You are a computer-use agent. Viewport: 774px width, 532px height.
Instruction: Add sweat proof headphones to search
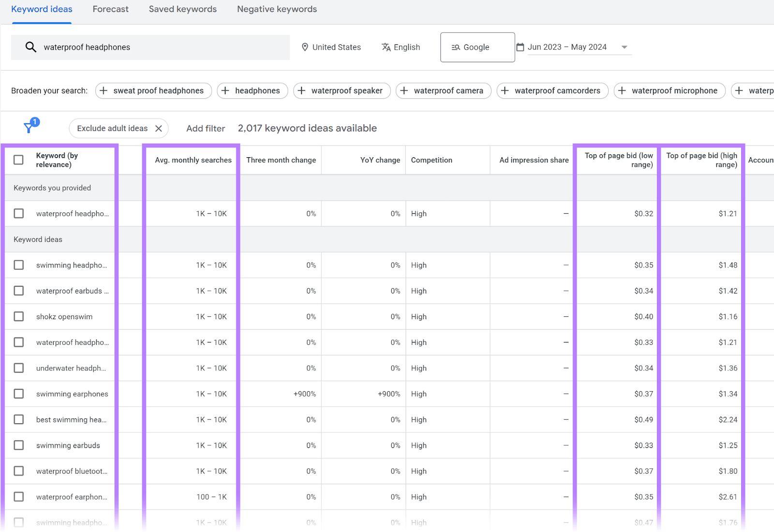(x=153, y=90)
